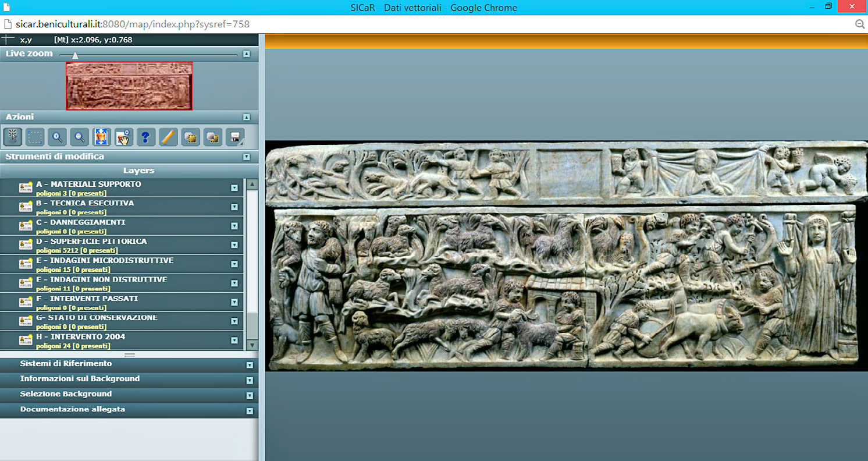
Task: Select the orange ruler measure tool
Action: tap(168, 137)
